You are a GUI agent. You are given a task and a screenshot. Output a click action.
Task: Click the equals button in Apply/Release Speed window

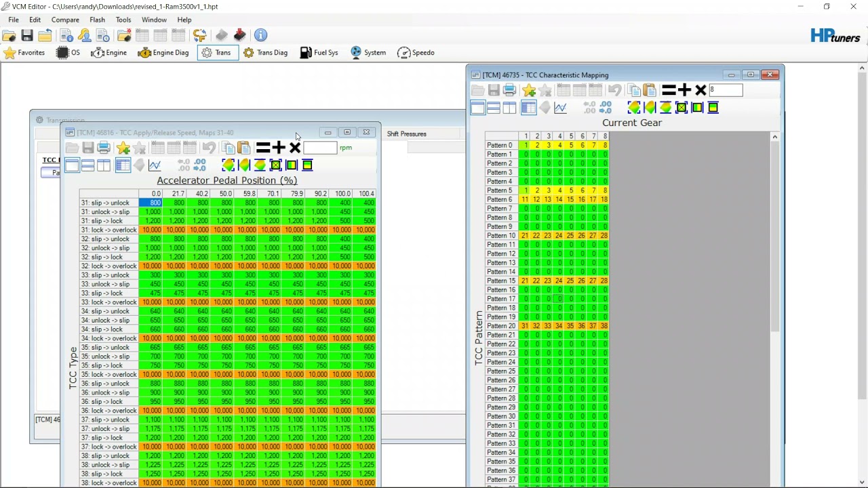[263, 148]
